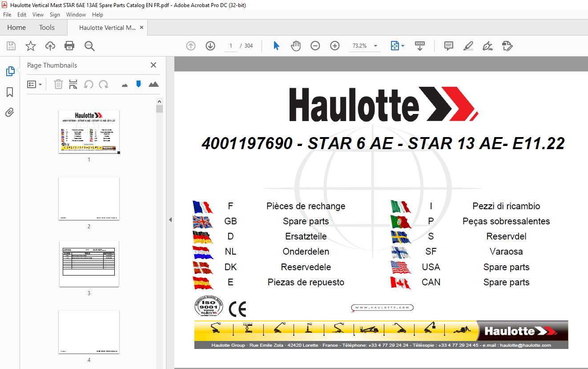Click the 'Ersatzteile' text
The width and height of the screenshot is (588, 369).
[x=306, y=236]
